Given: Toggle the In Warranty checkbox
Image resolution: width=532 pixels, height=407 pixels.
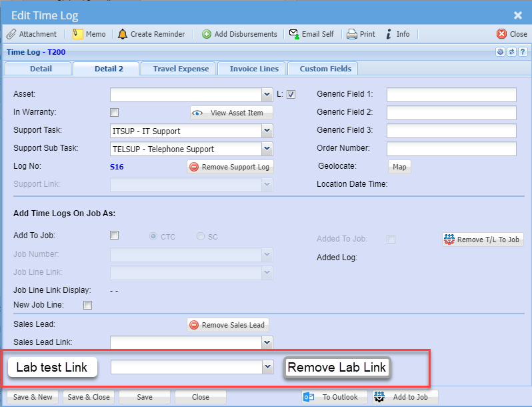Looking at the screenshot, I should point(115,113).
